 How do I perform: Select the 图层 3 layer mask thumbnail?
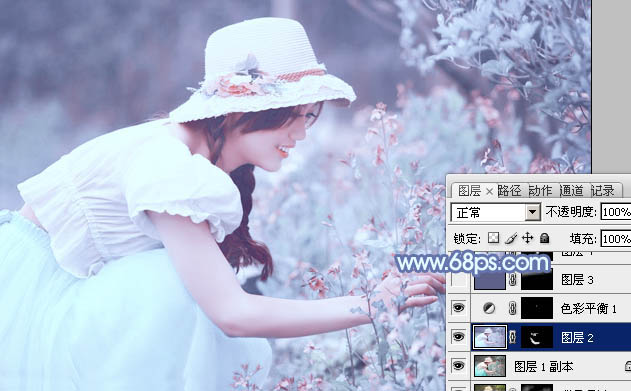coord(537,280)
